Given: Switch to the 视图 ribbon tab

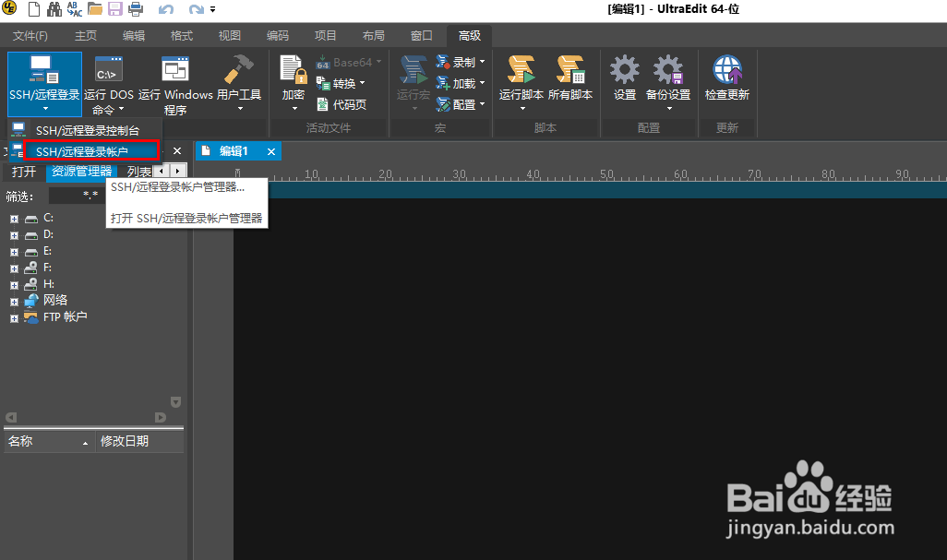Looking at the screenshot, I should [230, 36].
